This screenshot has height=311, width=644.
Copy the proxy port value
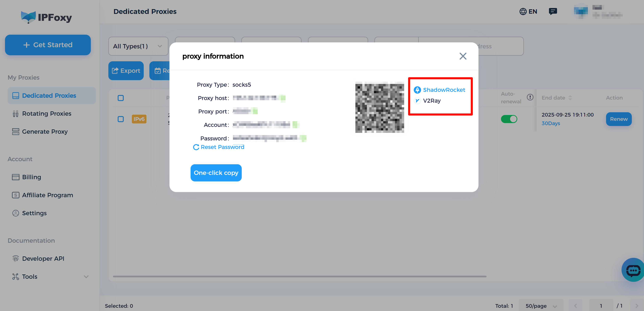coord(255,111)
